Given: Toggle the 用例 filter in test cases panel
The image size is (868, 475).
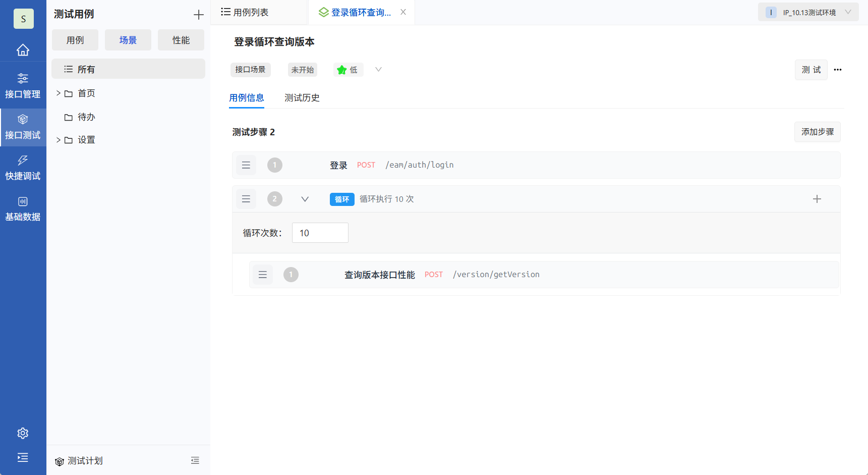Looking at the screenshot, I should coord(75,40).
